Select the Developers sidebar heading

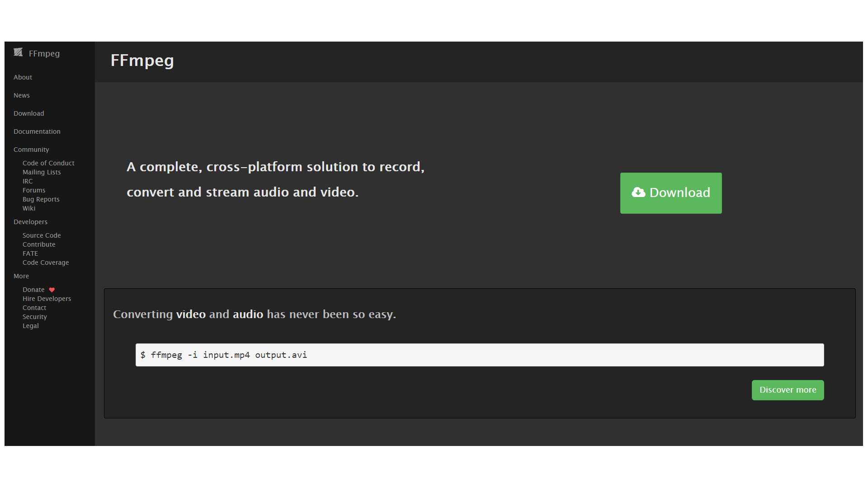(x=30, y=222)
